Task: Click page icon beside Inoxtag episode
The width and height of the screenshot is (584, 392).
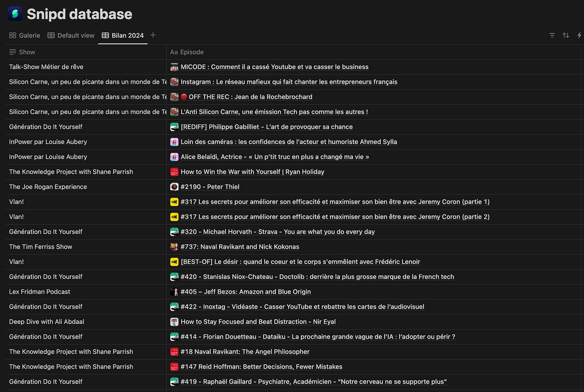Action: (174, 307)
